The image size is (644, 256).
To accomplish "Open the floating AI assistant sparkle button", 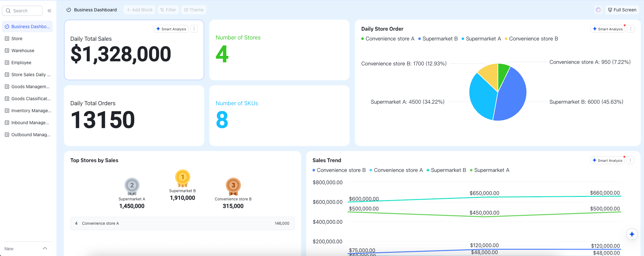I will pyautogui.click(x=632, y=234).
